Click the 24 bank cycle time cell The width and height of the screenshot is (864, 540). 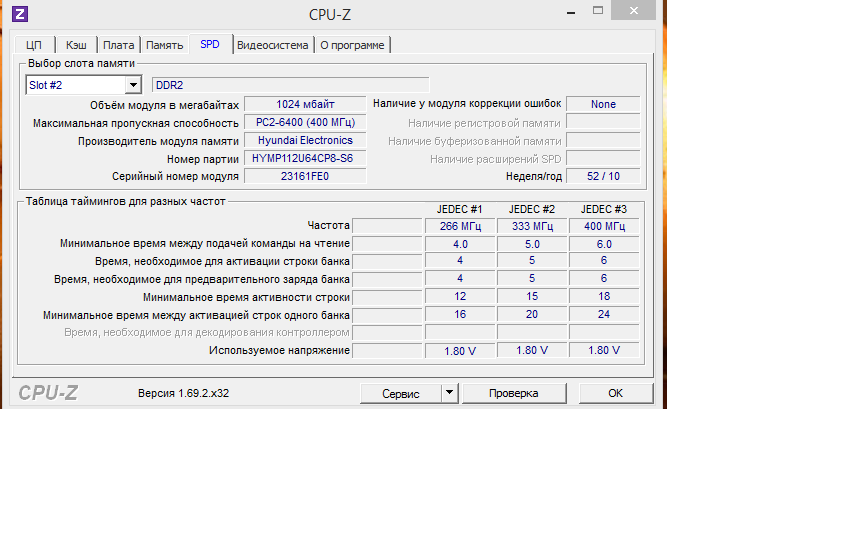[604, 315]
